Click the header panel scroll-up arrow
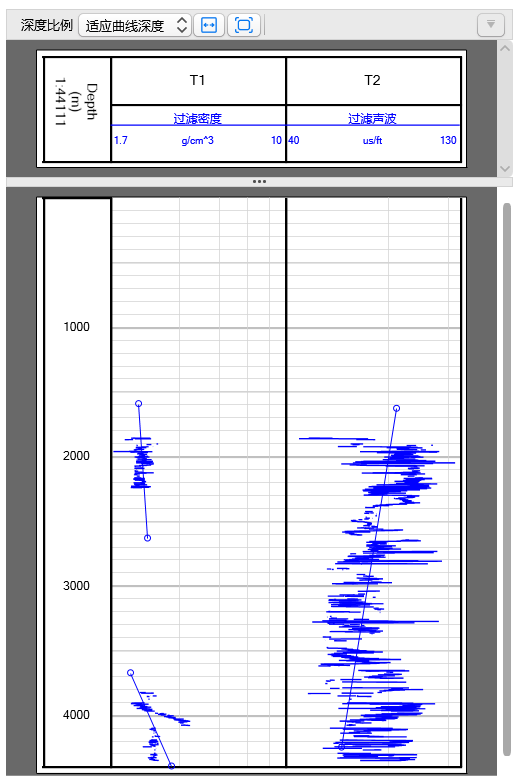Screen dimensions: 515x783 pyautogui.click(x=505, y=48)
